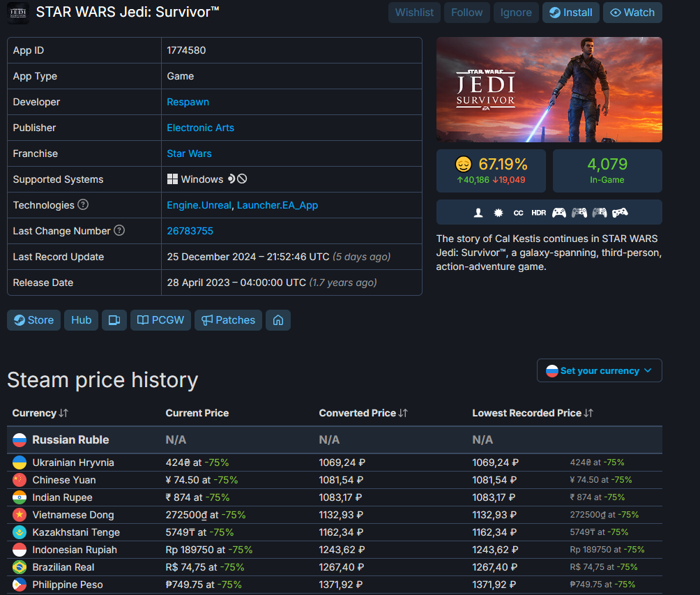Open the Respawn developer link
Screen dimensions: 700x595
point(188,102)
